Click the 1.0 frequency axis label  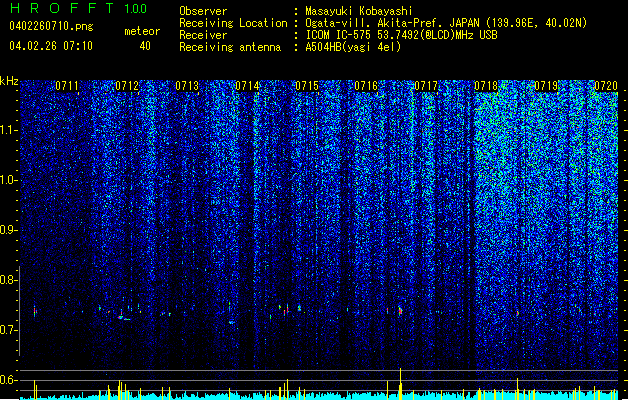coord(8,180)
